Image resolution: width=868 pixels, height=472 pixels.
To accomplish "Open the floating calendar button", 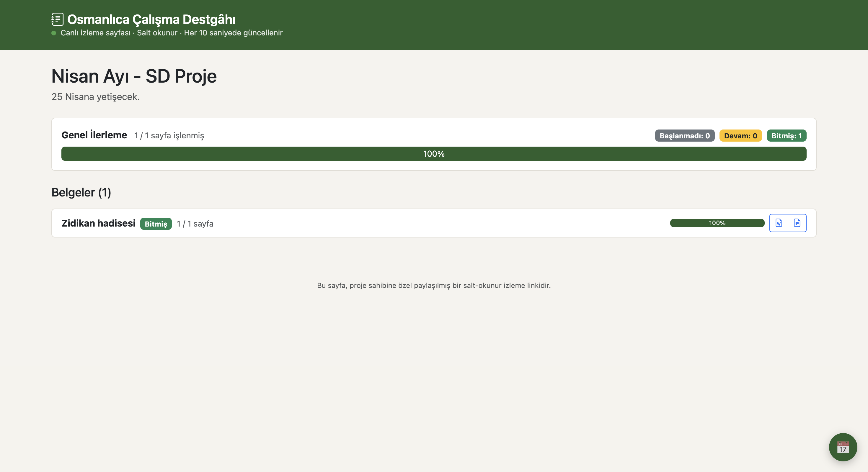I will pos(843,447).
